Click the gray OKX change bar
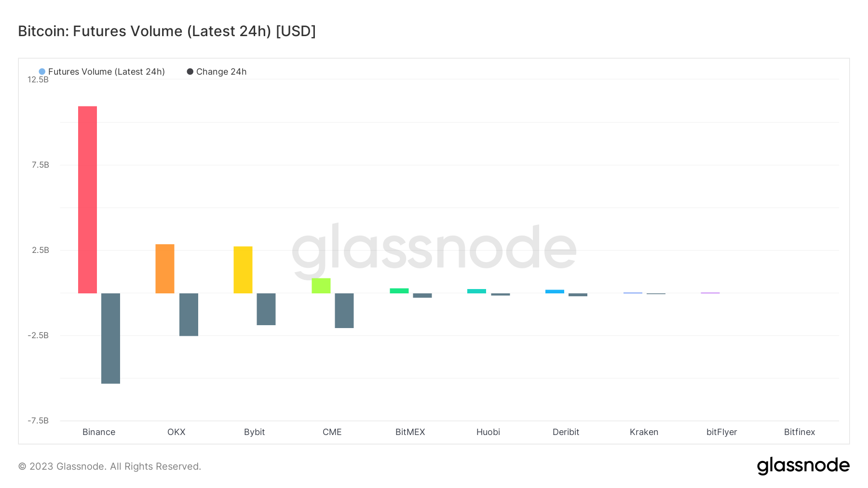Screen dimensions: 868x488 [x=189, y=314]
